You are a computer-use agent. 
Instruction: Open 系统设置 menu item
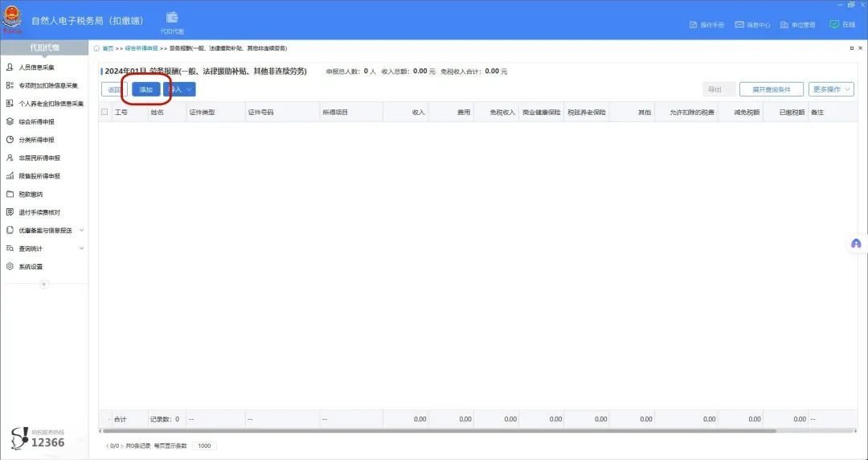pyautogui.click(x=31, y=266)
